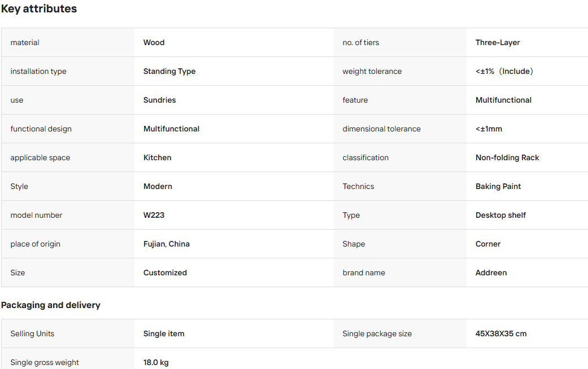Select the Standing Type value
Image resolution: width=588 pixels, height=369 pixels.
(x=169, y=71)
